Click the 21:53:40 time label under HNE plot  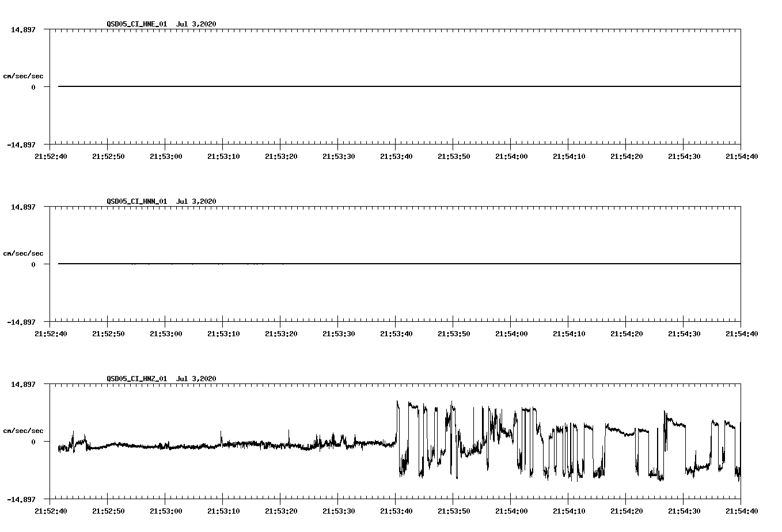point(396,156)
